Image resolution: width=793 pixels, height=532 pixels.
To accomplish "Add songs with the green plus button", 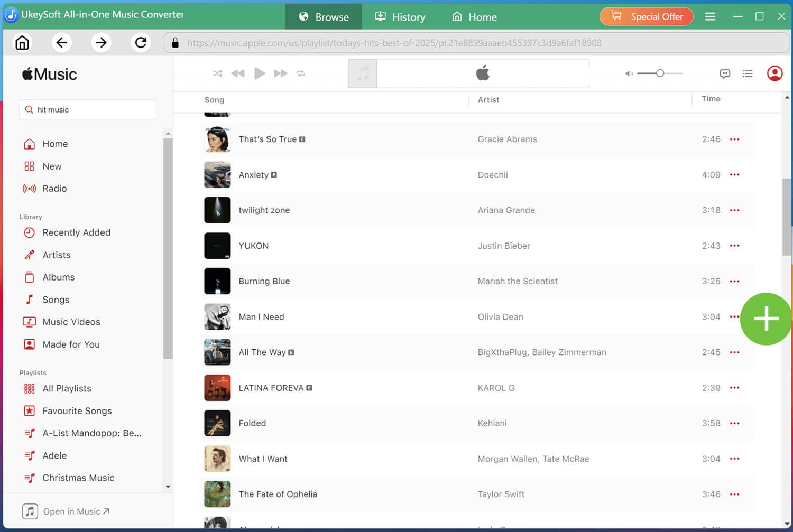I will (x=766, y=319).
